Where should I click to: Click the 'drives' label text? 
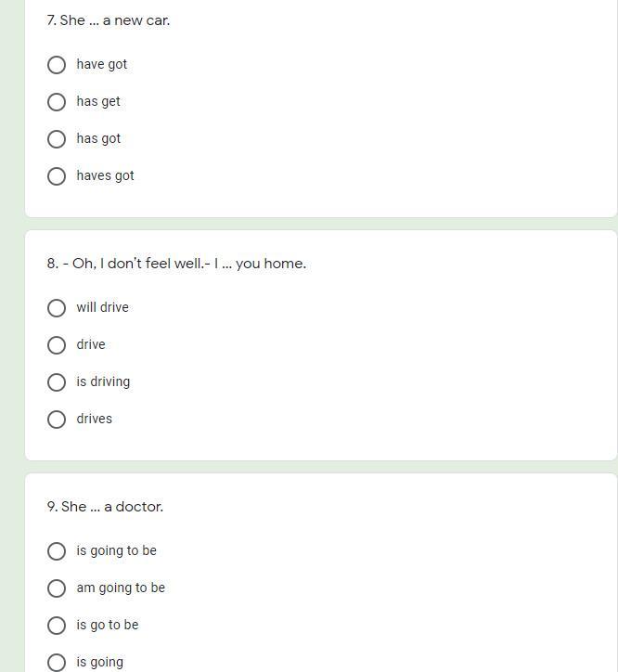click(x=95, y=419)
